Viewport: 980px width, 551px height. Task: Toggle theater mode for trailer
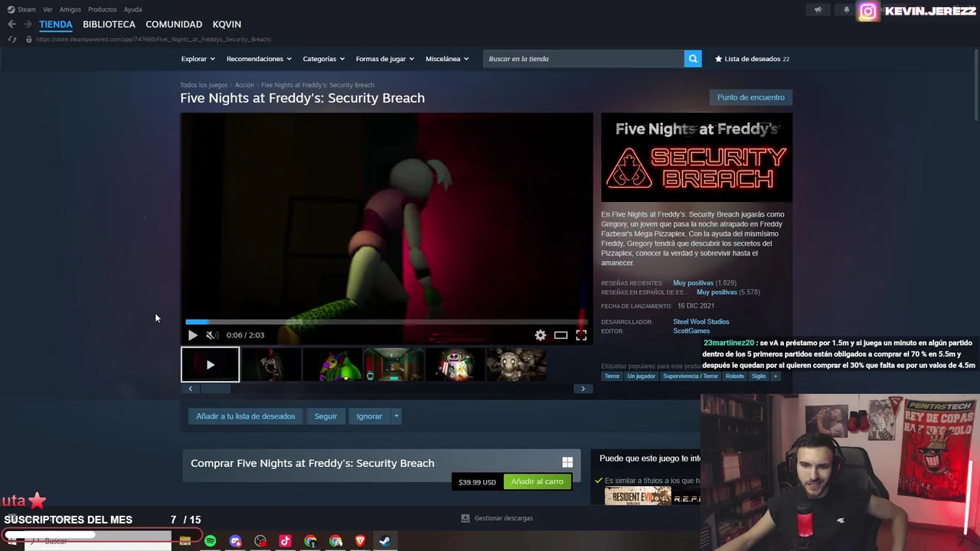click(560, 335)
